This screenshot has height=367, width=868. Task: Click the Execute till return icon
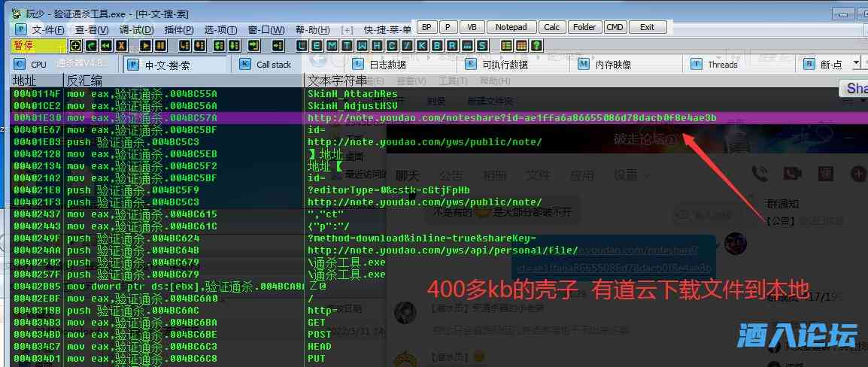click(x=253, y=45)
